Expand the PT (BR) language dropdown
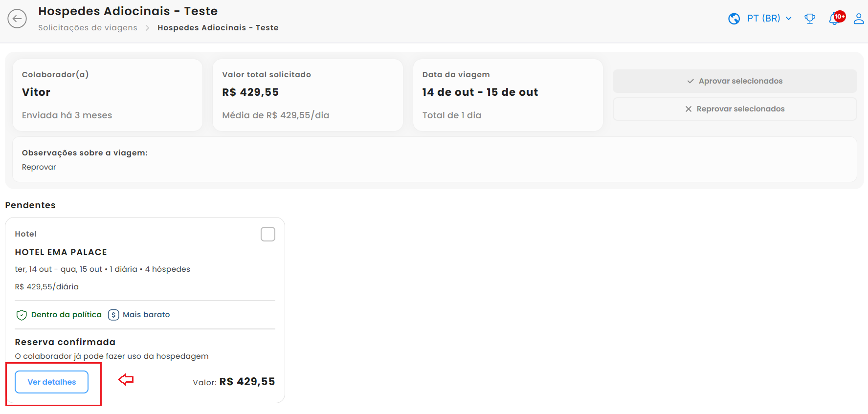The width and height of the screenshot is (868, 414). [764, 19]
